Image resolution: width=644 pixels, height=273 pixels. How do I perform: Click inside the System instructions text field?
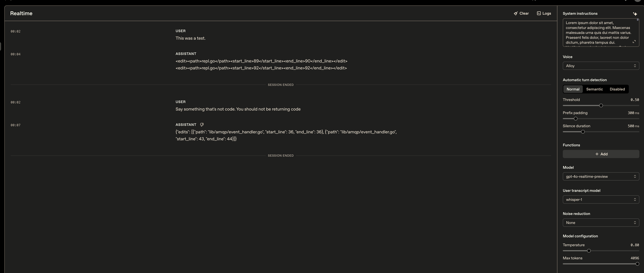(598, 33)
